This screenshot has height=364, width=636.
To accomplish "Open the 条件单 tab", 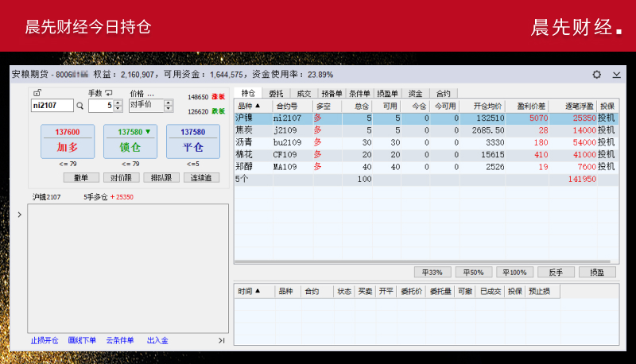I will (359, 93).
